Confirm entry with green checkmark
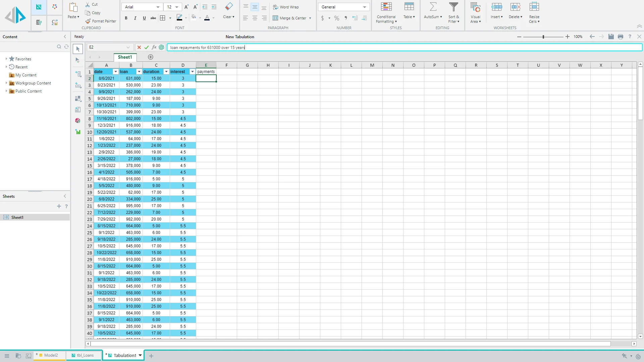This screenshot has width=644, height=362. pos(147,47)
